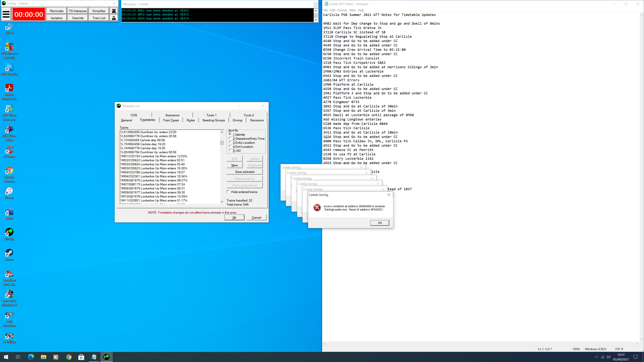Open Windows notification center icon
This screenshot has width=644, height=362.
point(636,357)
